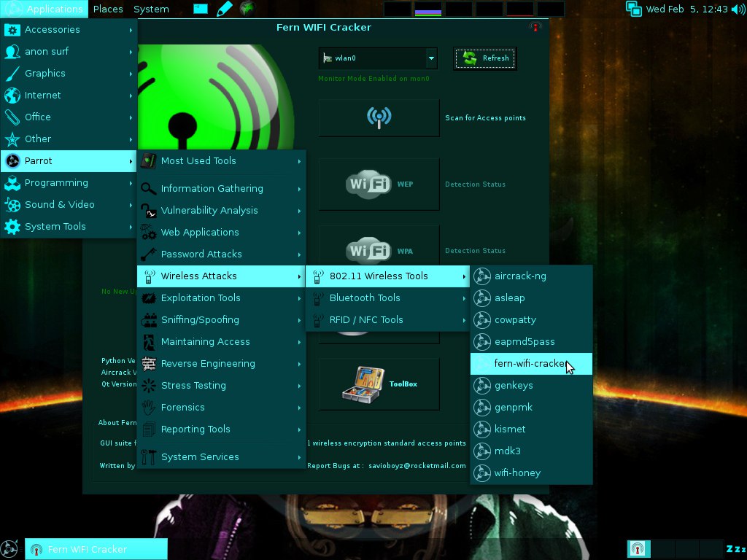This screenshot has height=560, width=747.
Task: Open the Reverse Engineering submenu
Action: [222, 364]
